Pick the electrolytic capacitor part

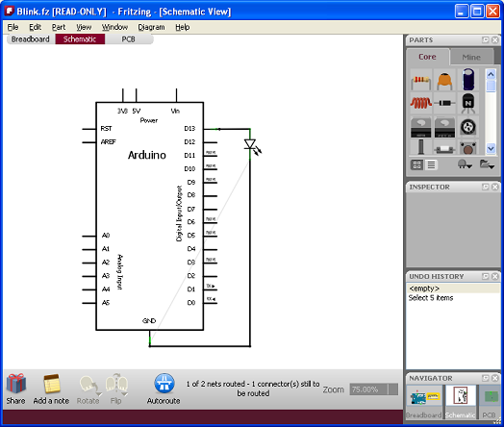pos(468,80)
